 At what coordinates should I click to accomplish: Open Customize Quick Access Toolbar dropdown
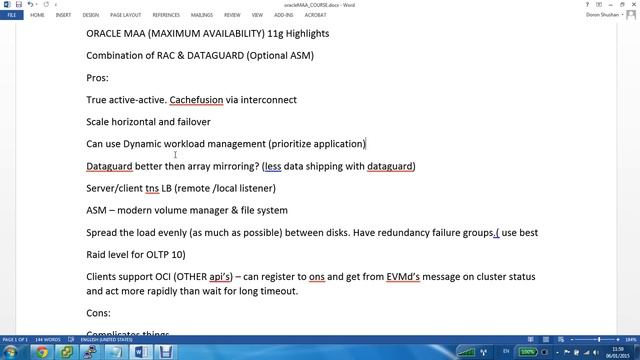(x=56, y=5)
